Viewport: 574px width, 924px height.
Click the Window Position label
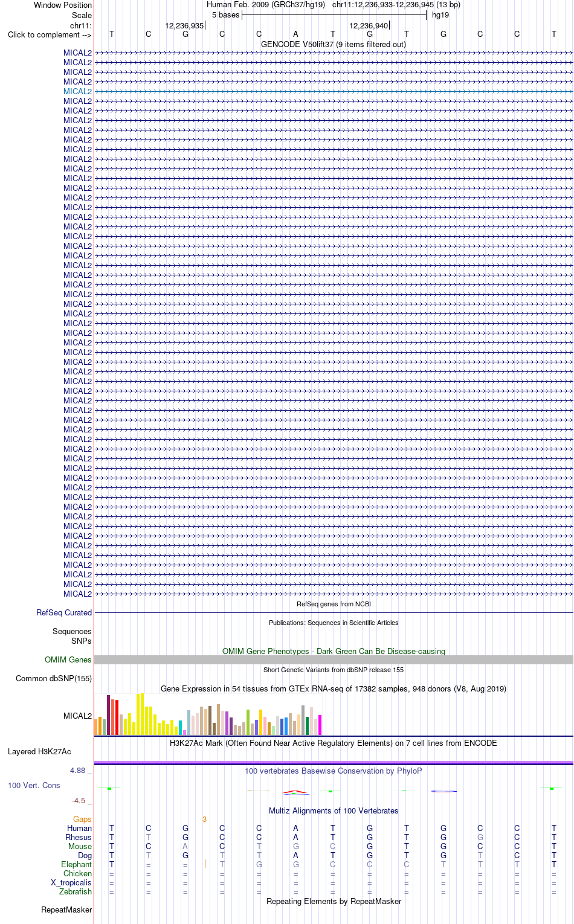[63, 5]
